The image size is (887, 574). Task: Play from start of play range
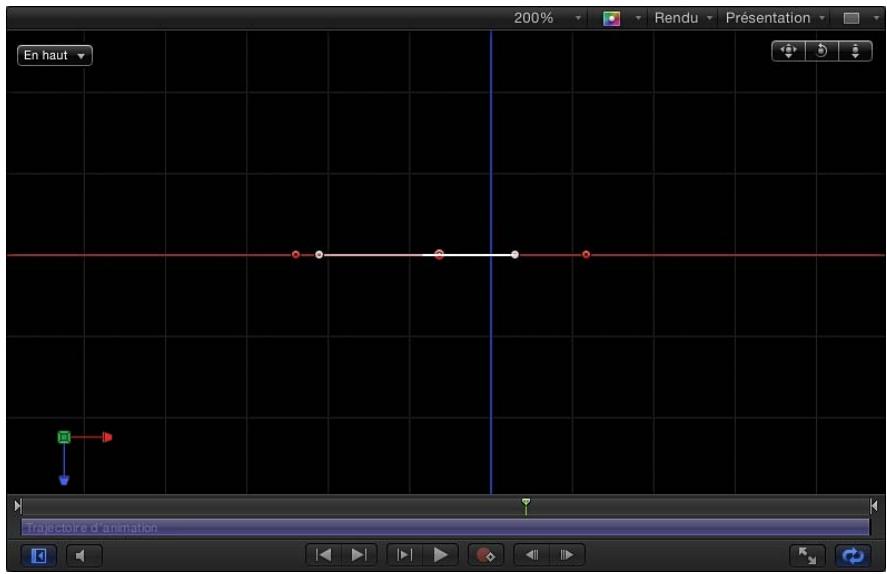point(404,555)
